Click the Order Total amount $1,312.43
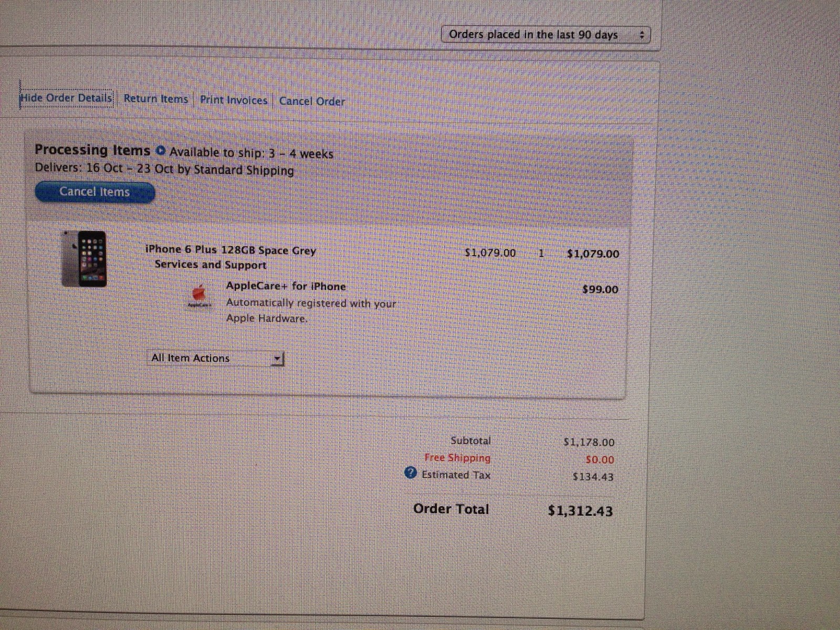Screen dimensions: 840x630 pyautogui.click(x=580, y=511)
